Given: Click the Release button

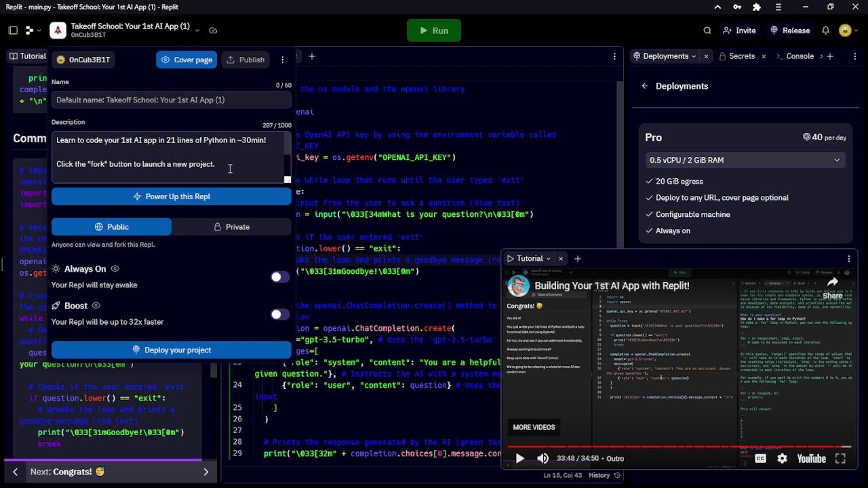Looking at the screenshot, I should [x=790, y=30].
